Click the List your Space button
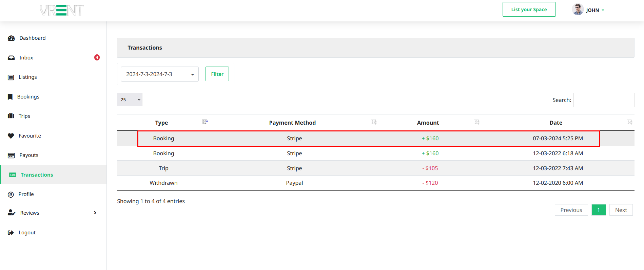 (x=529, y=10)
